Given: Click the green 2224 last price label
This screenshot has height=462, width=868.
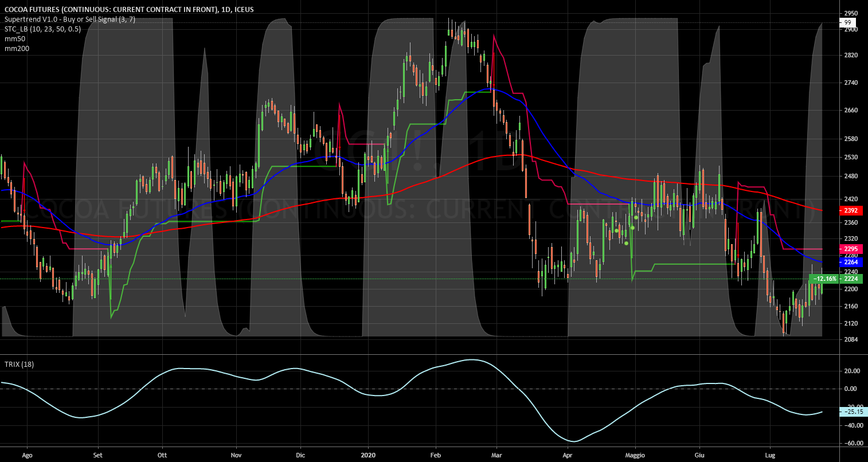Looking at the screenshot, I should [851, 279].
